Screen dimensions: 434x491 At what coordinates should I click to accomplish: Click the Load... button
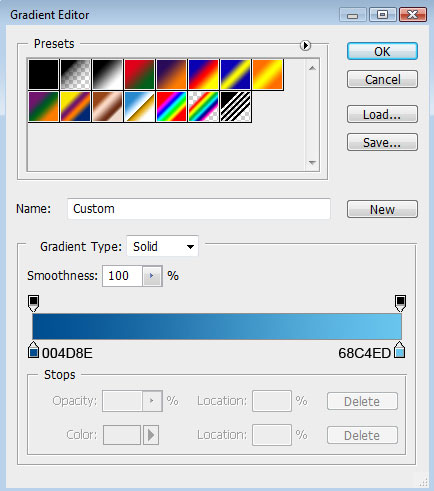382,114
